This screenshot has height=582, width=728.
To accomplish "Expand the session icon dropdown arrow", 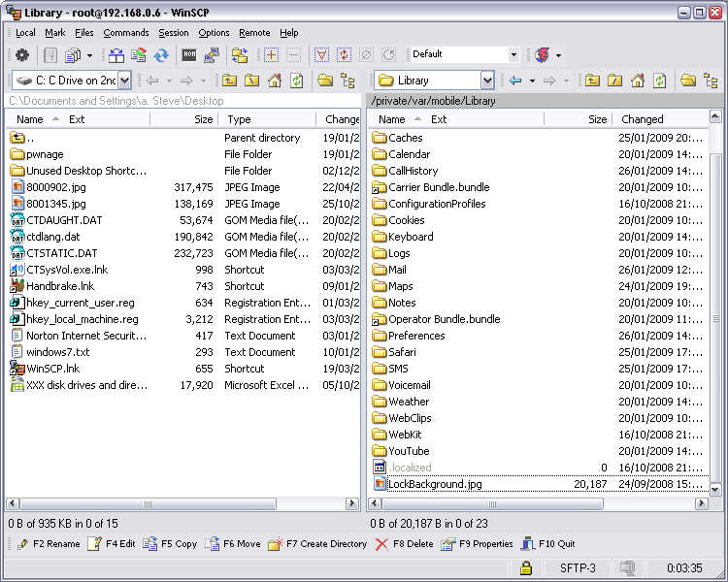I will [x=558, y=55].
